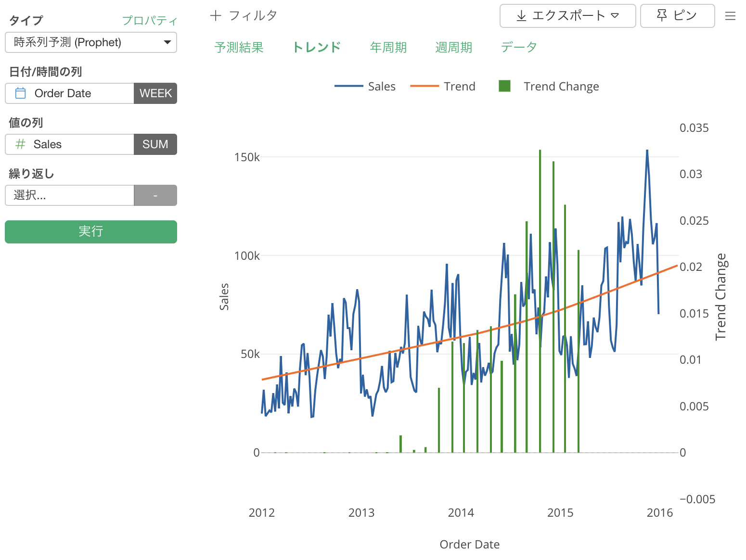Click the 繰り返し column selection field
746x560 pixels.
click(70, 195)
